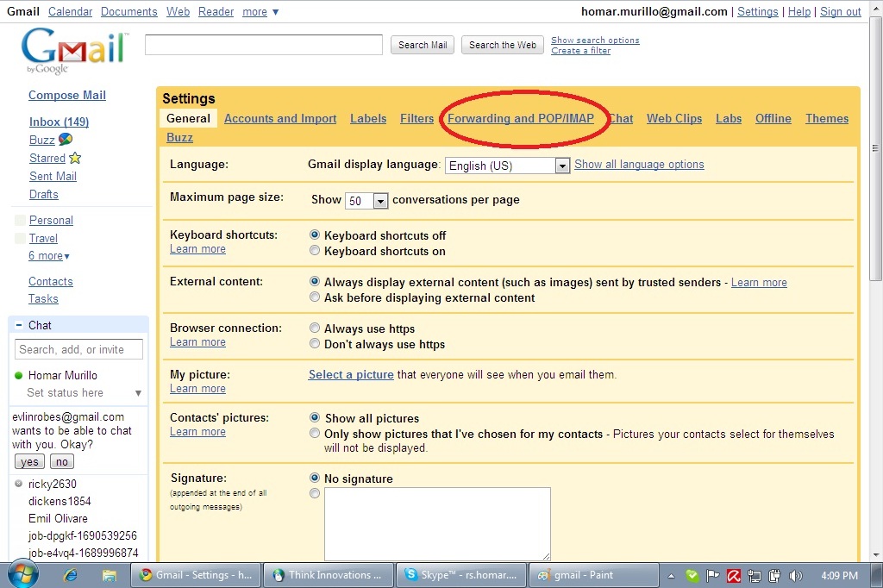Open Set status here dropdown
This screenshot has height=588, width=883.
point(138,393)
